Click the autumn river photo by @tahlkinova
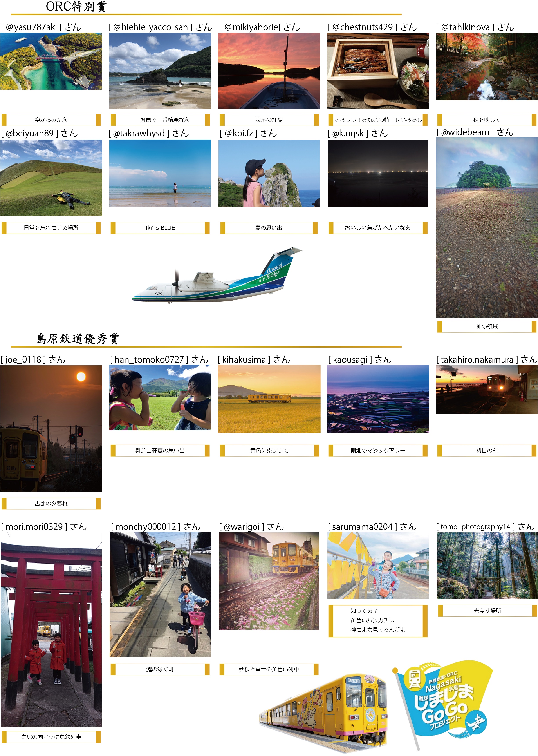This screenshot has height=756, width=538. (x=487, y=66)
